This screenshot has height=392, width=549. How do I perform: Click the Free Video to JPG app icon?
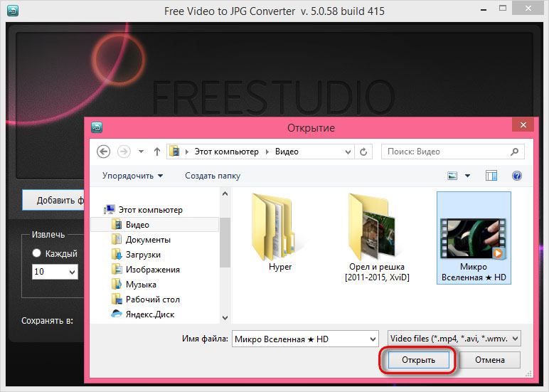click(13, 11)
